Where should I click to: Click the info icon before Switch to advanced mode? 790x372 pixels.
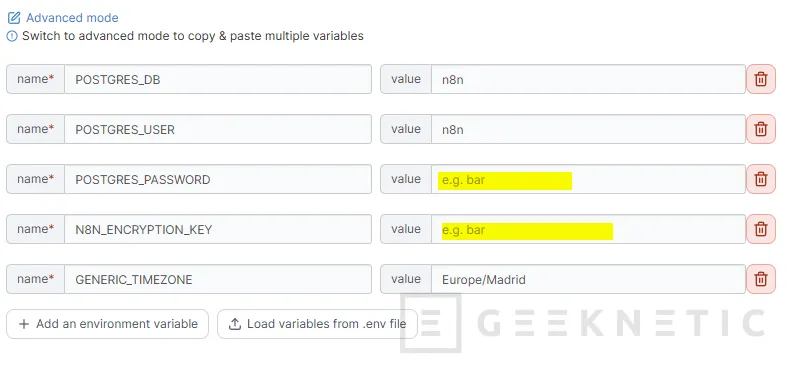[x=12, y=36]
